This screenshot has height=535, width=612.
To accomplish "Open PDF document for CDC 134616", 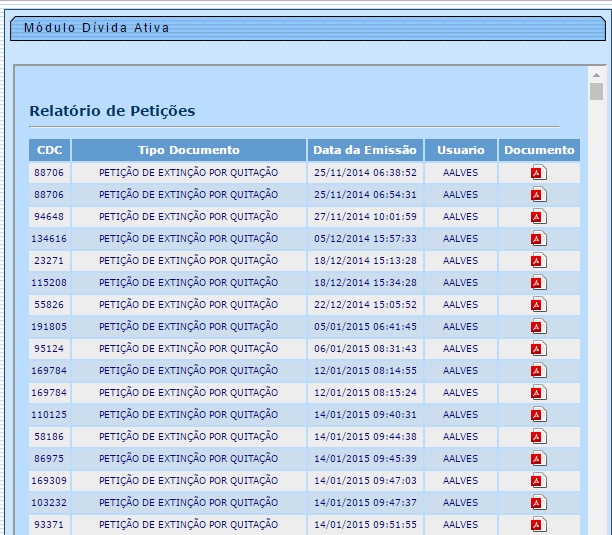I will click(x=538, y=238).
